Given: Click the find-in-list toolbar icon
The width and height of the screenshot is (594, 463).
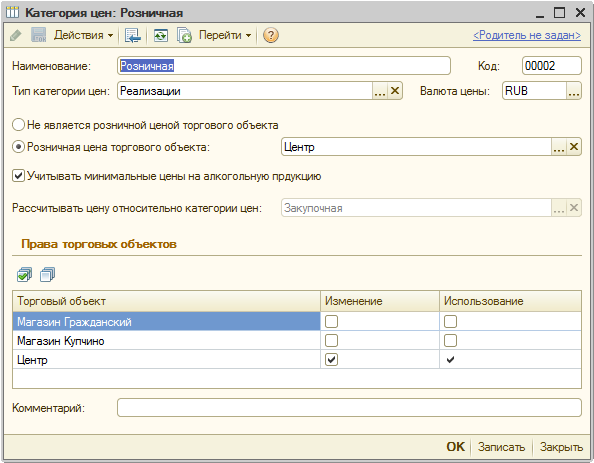Looking at the screenshot, I should coord(133,36).
